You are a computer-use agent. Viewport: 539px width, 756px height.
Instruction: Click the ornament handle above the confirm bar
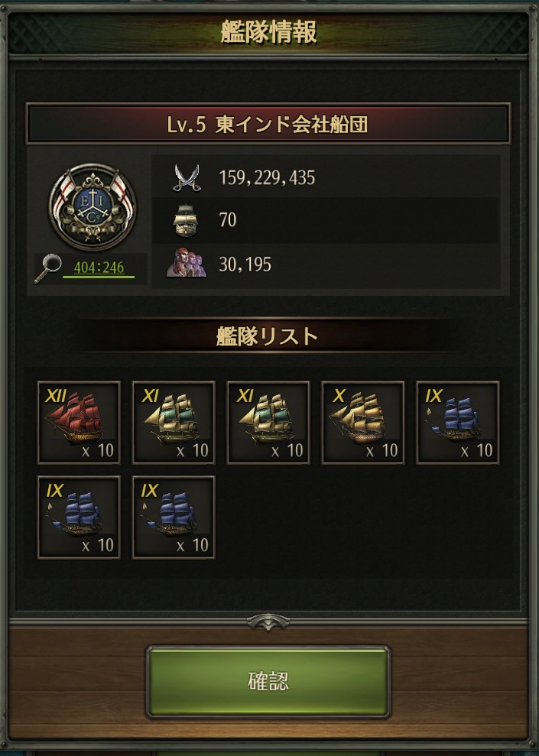pos(268,622)
